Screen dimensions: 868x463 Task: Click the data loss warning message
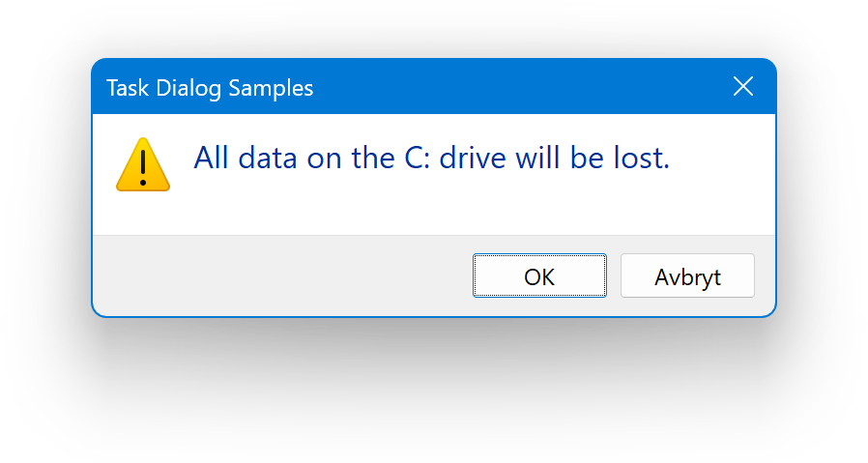(x=431, y=158)
